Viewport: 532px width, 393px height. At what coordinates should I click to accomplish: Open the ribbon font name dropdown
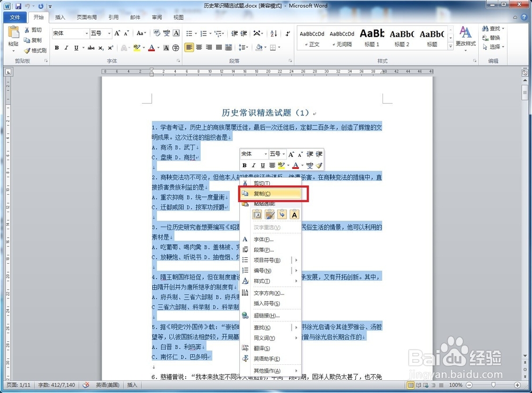87,33
